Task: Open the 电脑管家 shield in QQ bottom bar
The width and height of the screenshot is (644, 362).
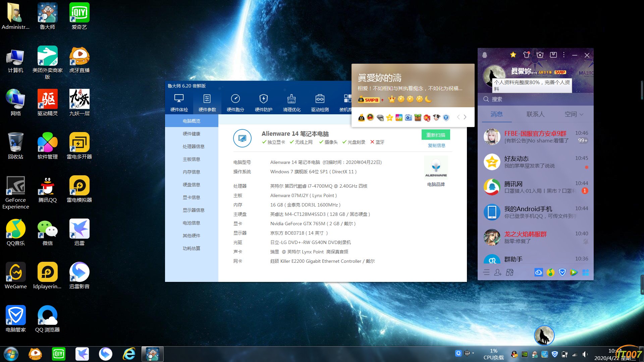Action: (x=562, y=272)
